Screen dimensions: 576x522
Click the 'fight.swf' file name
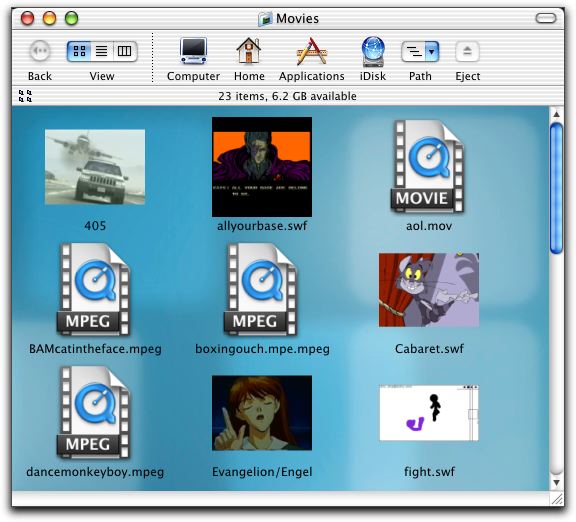pos(429,472)
